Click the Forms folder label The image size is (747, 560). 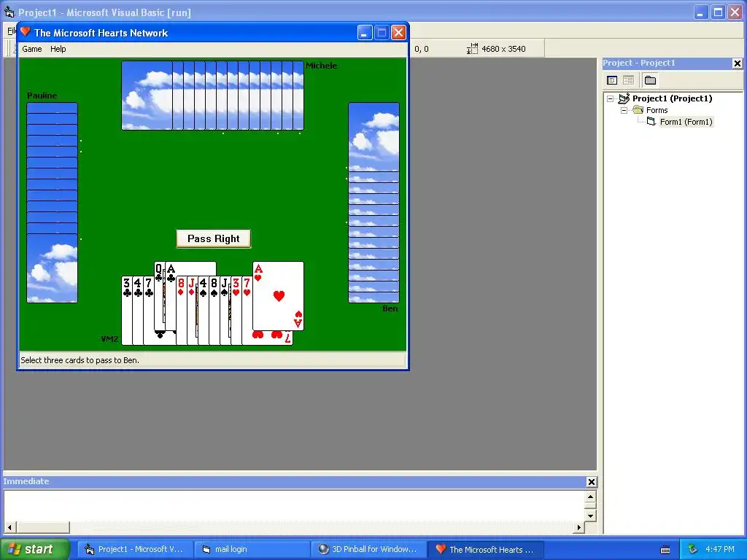tap(657, 110)
